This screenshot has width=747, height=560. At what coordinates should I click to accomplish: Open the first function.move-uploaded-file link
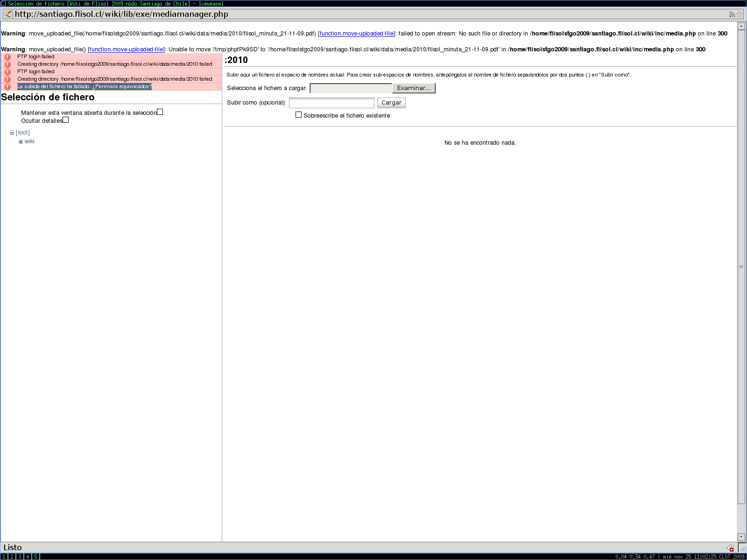tap(356, 34)
